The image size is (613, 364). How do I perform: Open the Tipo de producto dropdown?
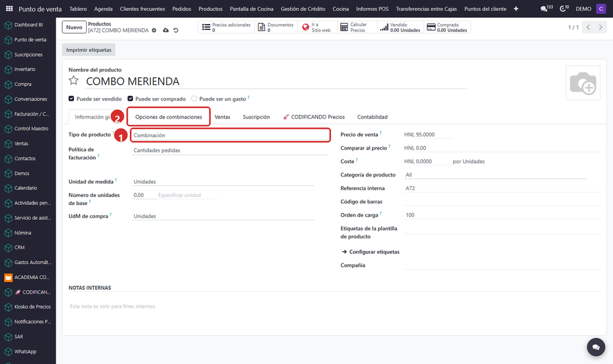pos(230,135)
